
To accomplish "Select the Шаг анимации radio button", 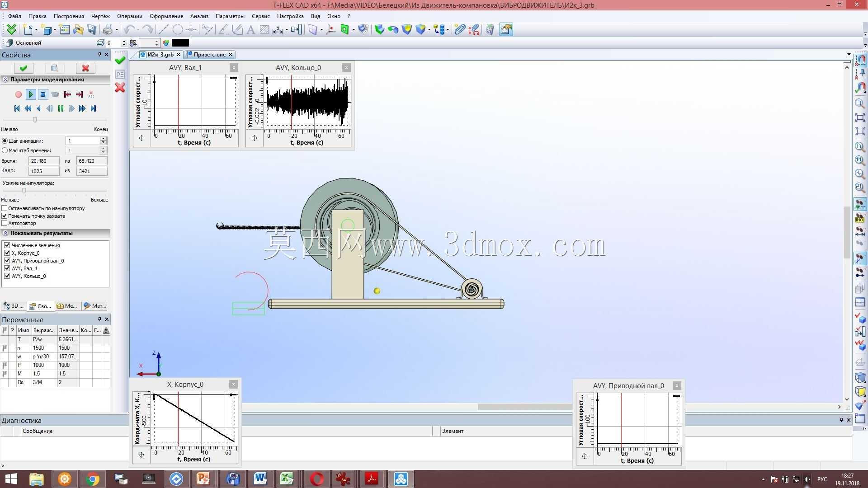I will [x=5, y=141].
